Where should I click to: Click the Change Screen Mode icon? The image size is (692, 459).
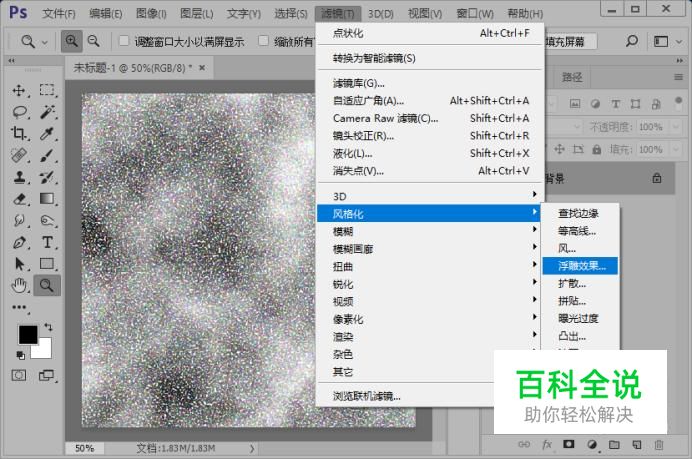pos(46,376)
